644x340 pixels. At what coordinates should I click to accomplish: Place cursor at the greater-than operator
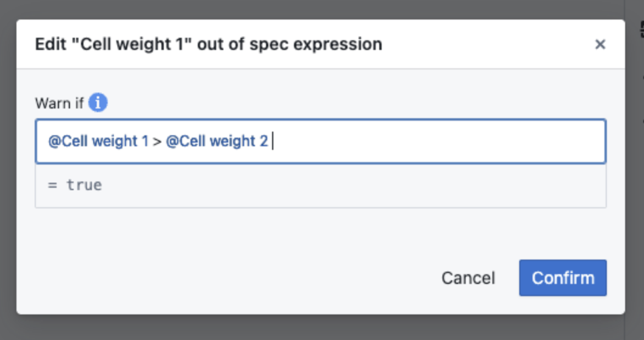157,141
